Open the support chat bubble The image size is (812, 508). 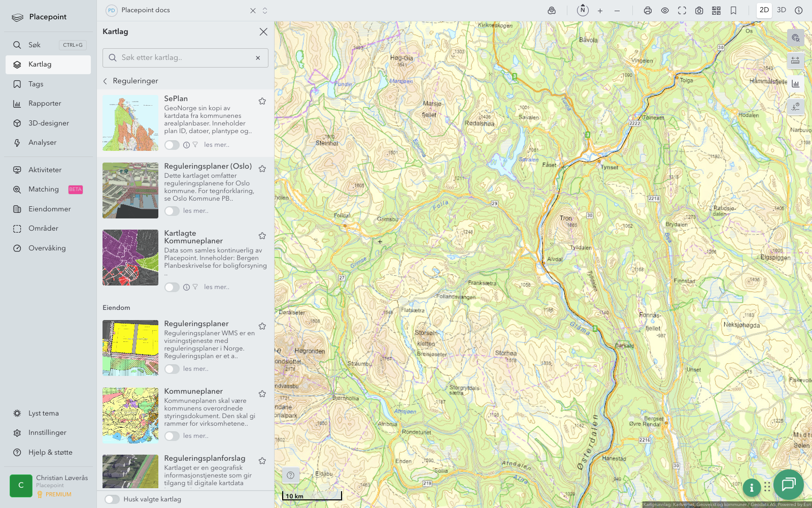788,484
